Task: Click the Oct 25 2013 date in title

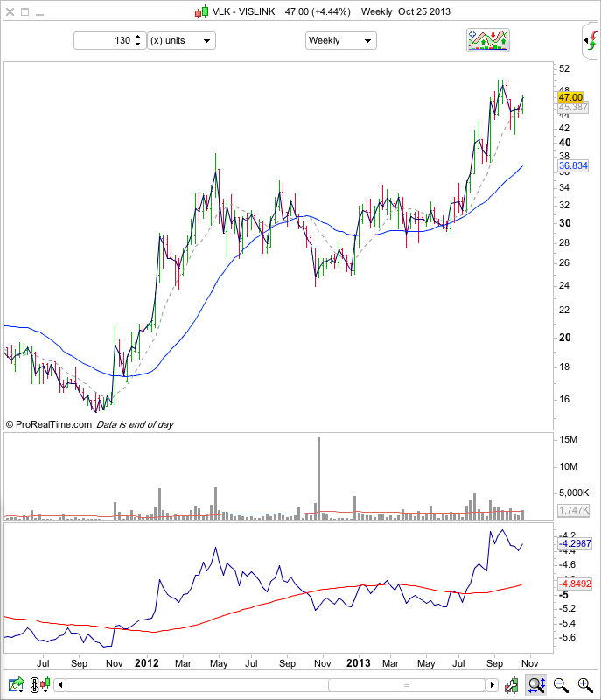Action: pos(424,11)
